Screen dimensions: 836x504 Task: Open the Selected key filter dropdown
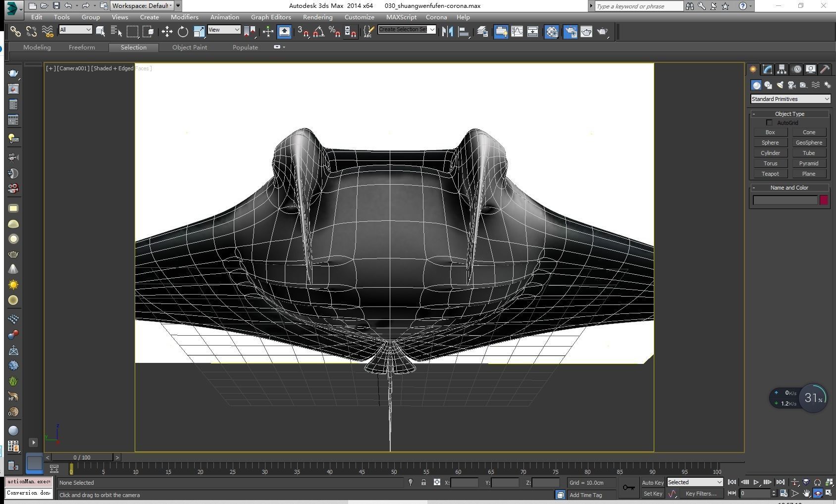[695, 482]
